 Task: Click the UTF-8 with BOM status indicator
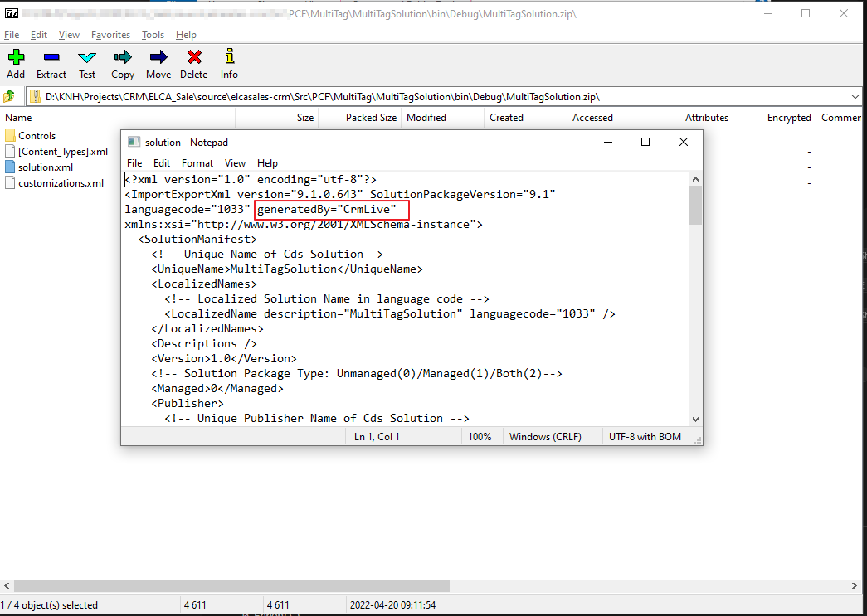point(643,435)
